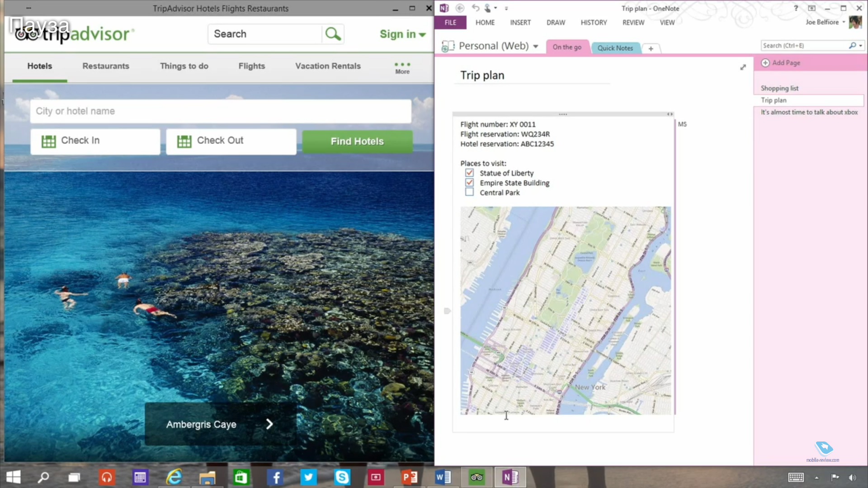
Task: Click the Check In calendar icon
Action: [x=48, y=141]
